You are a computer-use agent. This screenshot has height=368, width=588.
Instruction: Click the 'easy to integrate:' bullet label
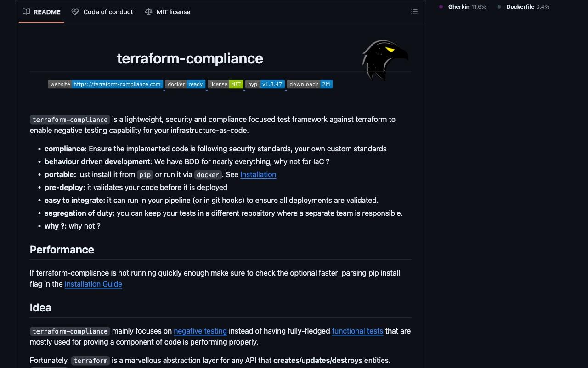pyautogui.click(x=75, y=200)
